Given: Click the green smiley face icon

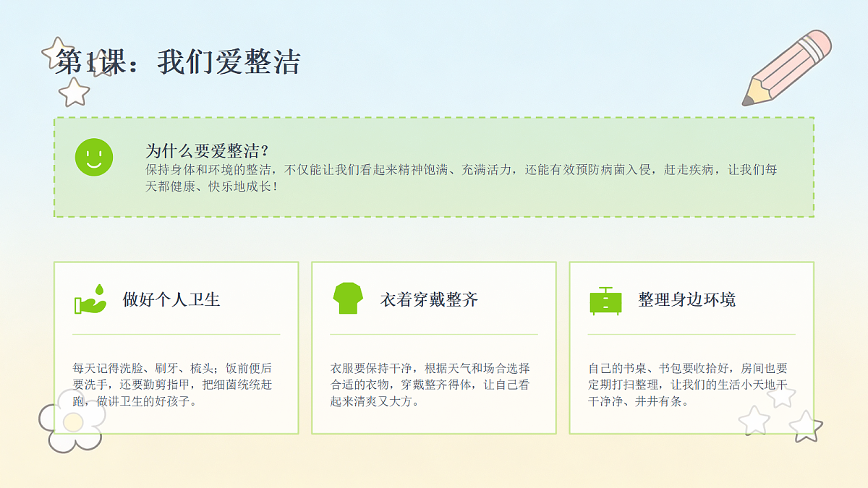Looking at the screenshot, I should [94, 157].
